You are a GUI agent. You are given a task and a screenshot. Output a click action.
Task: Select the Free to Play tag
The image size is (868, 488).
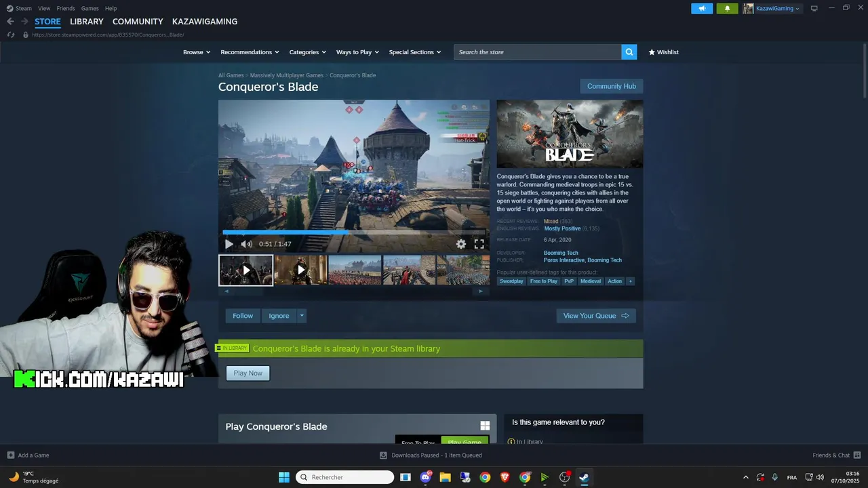[544, 281]
